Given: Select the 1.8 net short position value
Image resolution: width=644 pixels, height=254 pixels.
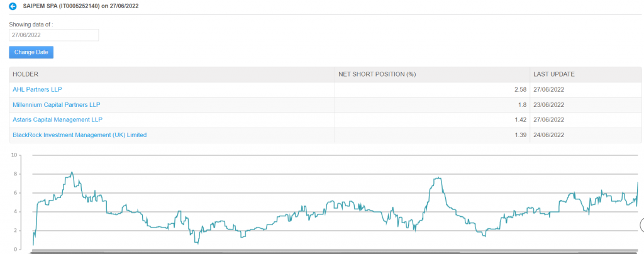Looking at the screenshot, I should (x=523, y=104).
